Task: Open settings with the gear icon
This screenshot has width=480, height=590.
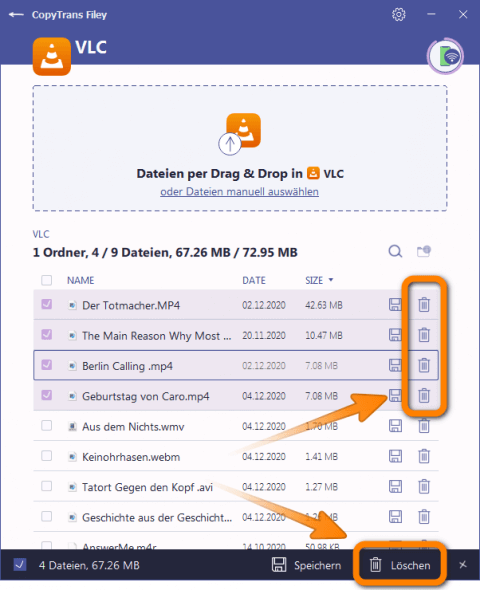Action: tap(399, 15)
